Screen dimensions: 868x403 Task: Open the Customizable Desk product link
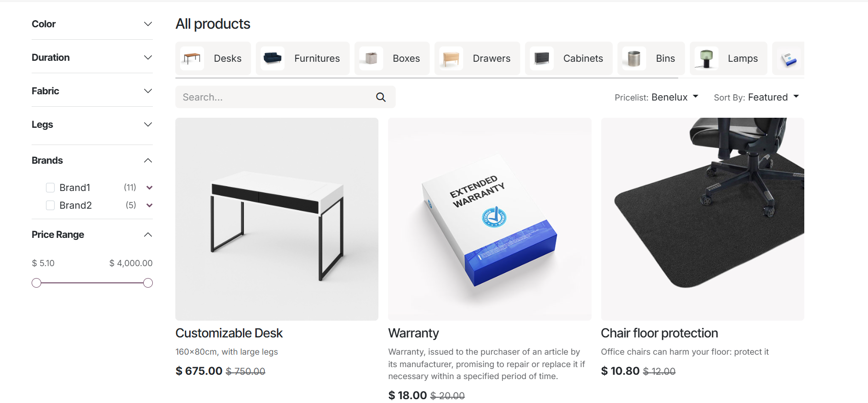(x=229, y=333)
